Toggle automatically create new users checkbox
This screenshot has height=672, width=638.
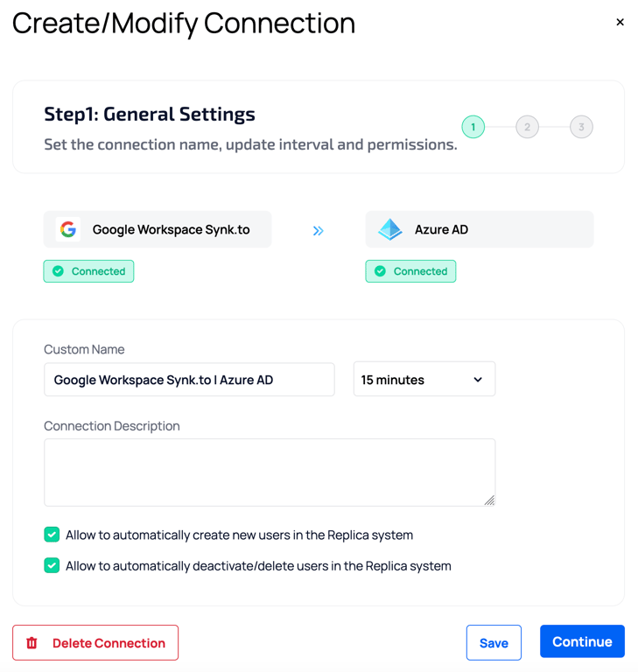(53, 535)
